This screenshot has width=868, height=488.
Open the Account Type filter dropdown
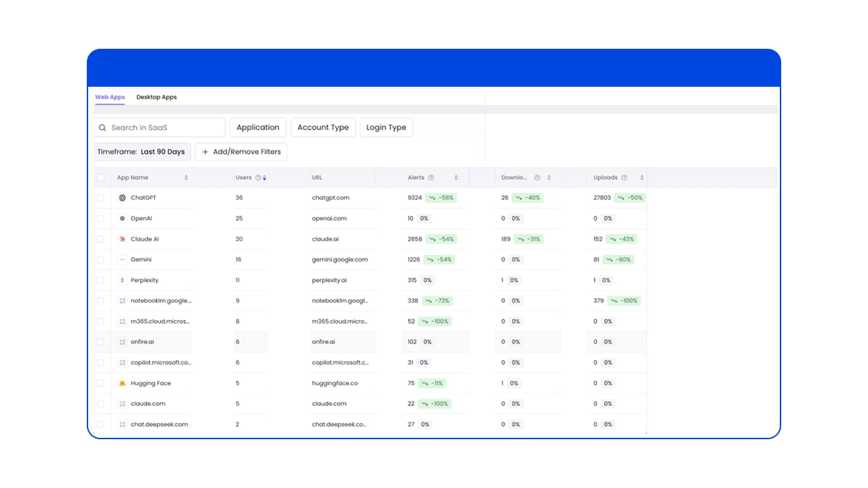pyautogui.click(x=323, y=127)
